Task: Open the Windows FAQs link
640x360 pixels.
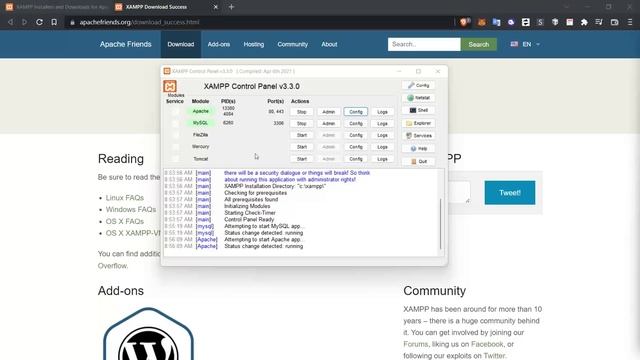Action: click(131, 209)
